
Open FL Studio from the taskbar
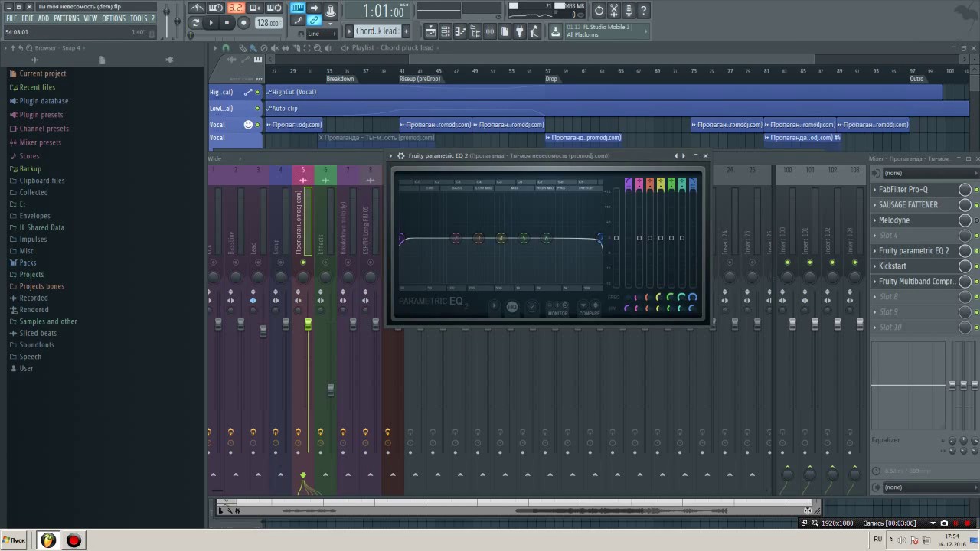click(48, 540)
